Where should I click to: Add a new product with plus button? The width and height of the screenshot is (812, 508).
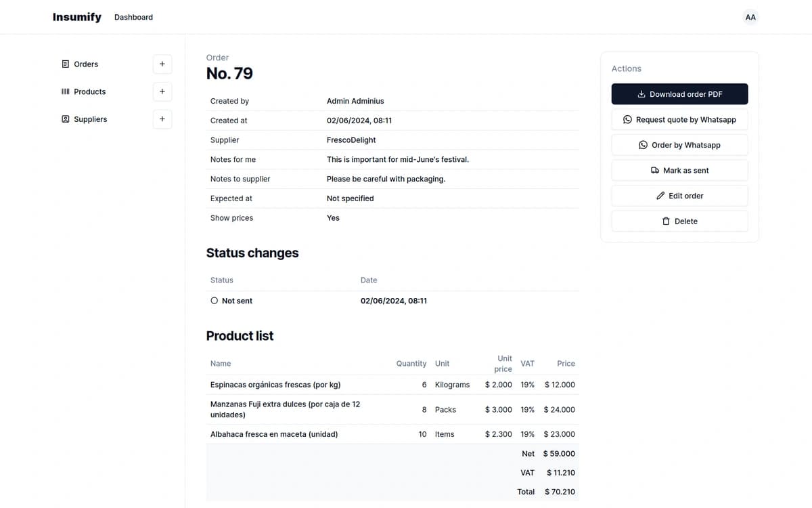[x=162, y=91]
